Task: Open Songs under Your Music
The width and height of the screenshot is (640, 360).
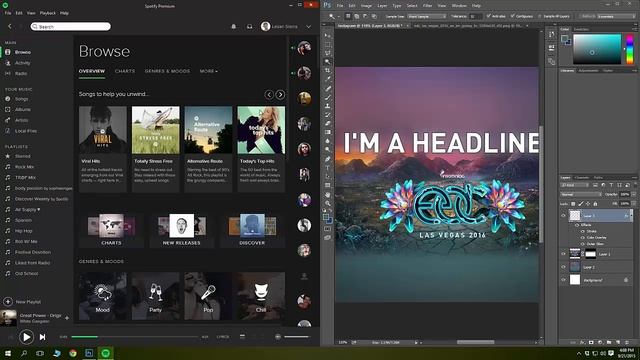Action: 22,99
